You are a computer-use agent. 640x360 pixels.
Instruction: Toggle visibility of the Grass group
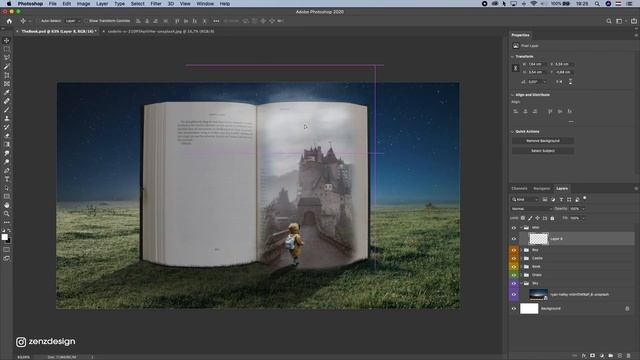tap(514, 275)
